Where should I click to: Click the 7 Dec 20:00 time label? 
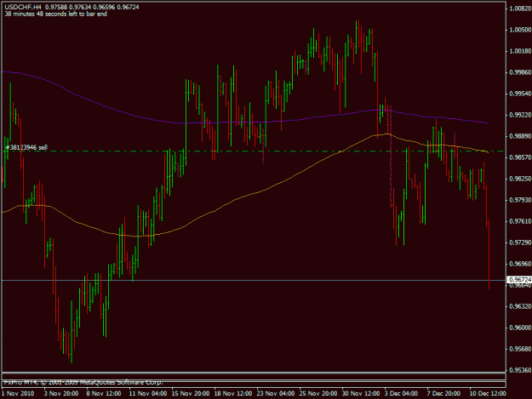pos(443,393)
